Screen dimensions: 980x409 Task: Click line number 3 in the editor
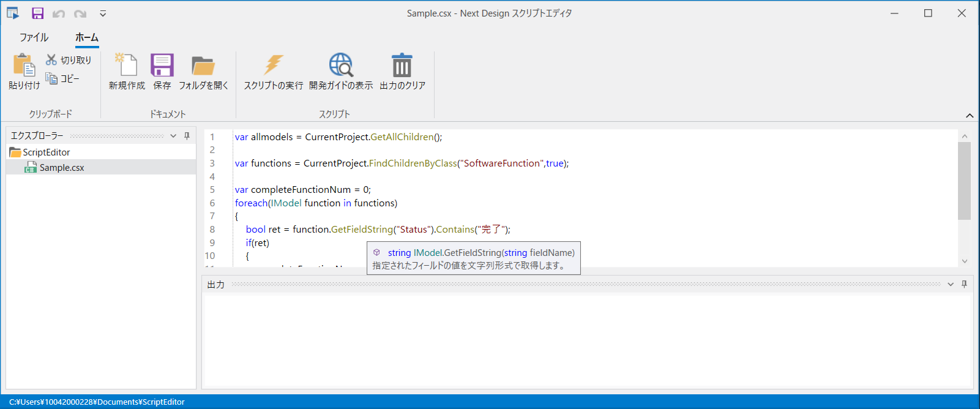212,163
